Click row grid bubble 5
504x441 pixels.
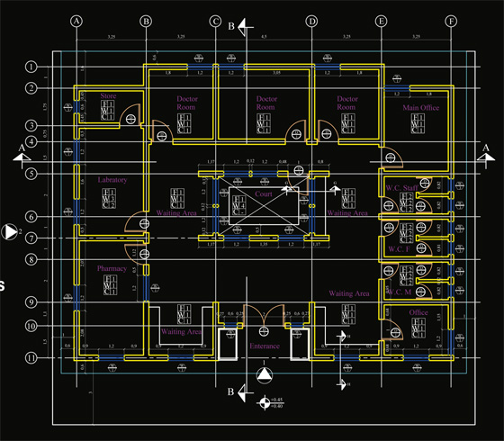31,174
